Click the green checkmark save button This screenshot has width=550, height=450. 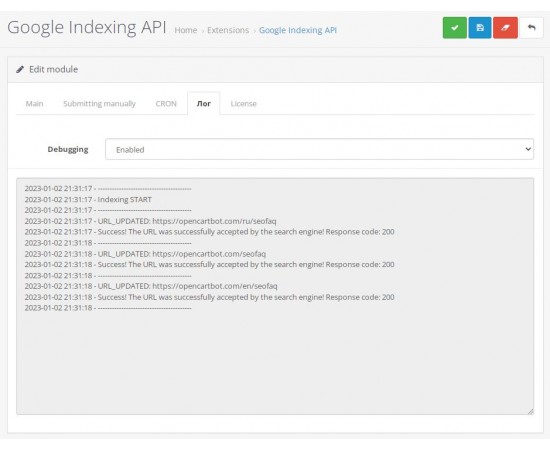455,28
